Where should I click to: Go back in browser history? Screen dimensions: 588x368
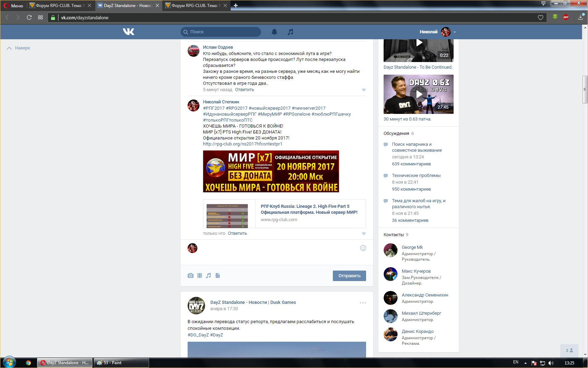coord(7,18)
